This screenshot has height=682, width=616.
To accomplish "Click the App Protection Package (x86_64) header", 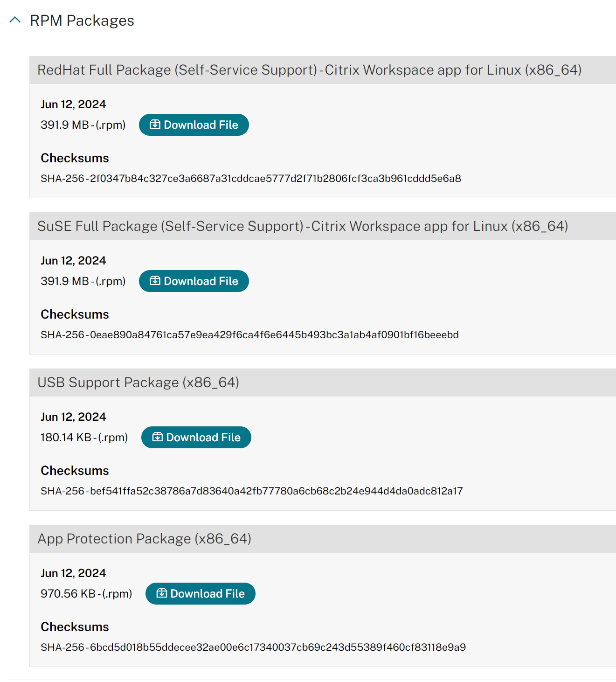I will point(145,539).
